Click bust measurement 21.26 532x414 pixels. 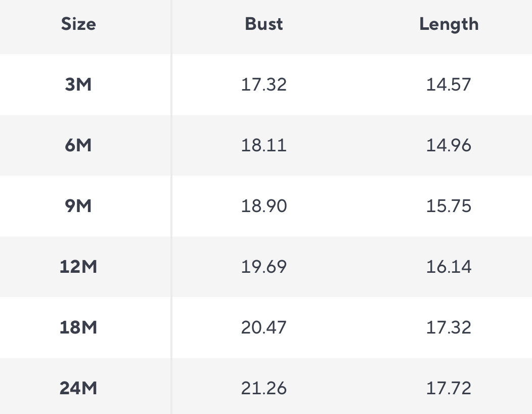coord(263,388)
